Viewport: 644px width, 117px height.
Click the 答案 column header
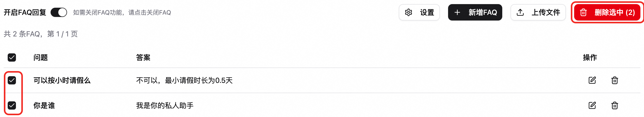143,57
